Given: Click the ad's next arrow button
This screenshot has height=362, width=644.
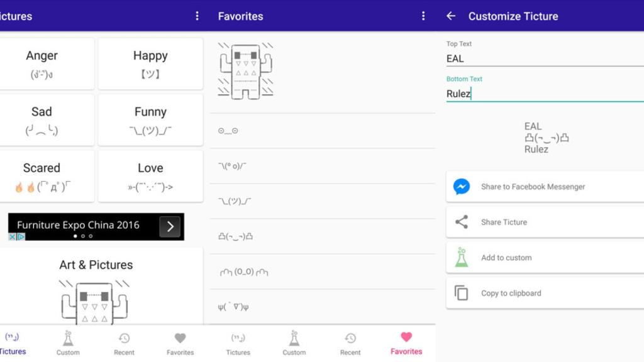Looking at the screenshot, I should click(170, 226).
